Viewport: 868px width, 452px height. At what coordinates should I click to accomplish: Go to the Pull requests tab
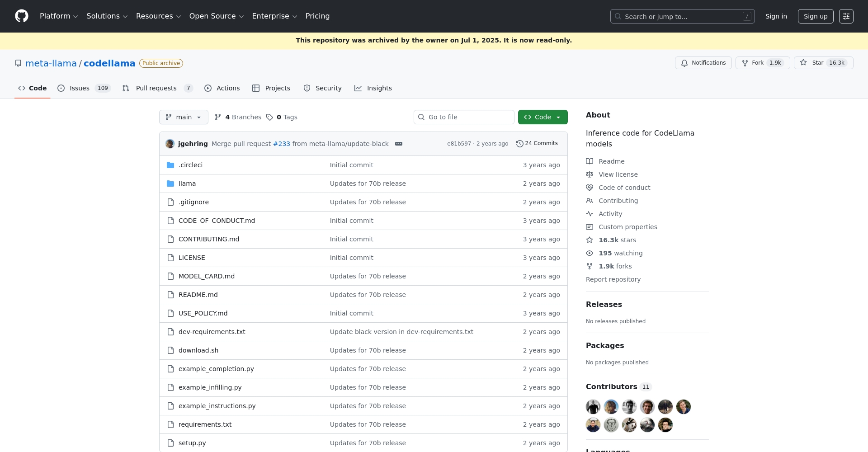tap(156, 88)
